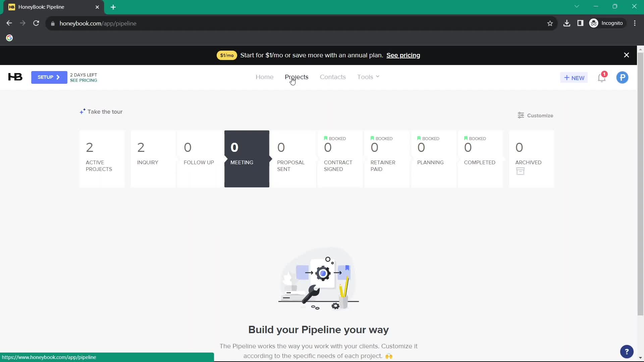
Task: Click the 2 DAYS LEFT text
Action: pos(84,75)
